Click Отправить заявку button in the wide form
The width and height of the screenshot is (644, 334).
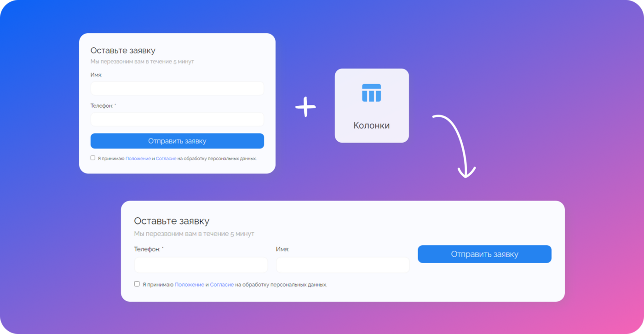click(x=484, y=254)
